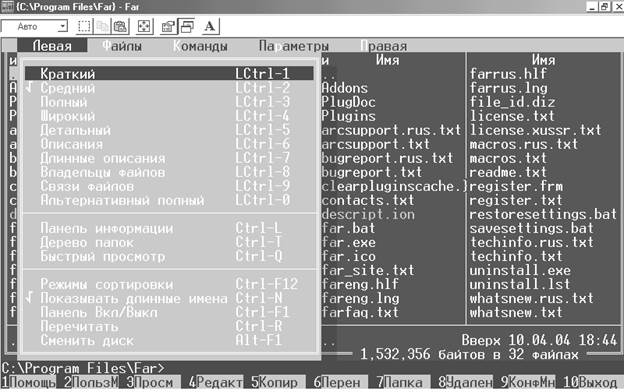The height and width of the screenshot is (392, 624).
Task: Open the Команды menu
Action: [x=201, y=46]
